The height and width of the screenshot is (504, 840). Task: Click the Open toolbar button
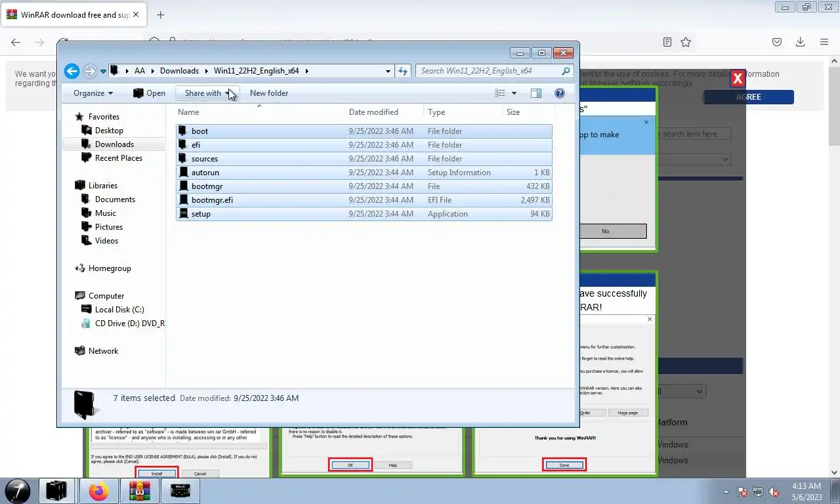point(149,93)
